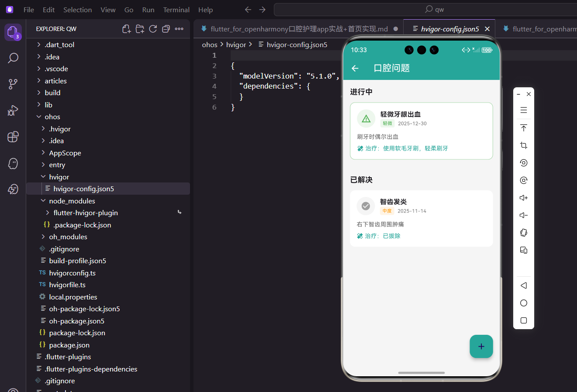This screenshot has width=577, height=392.
Task: Open Explorer more actions ellipsis menu
Action: tap(179, 29)
